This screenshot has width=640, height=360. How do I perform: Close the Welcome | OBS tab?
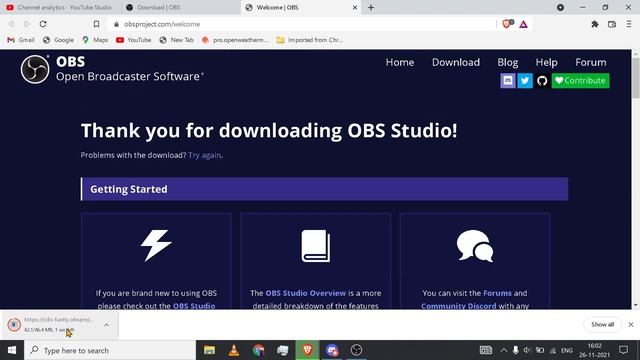[355, 7]
